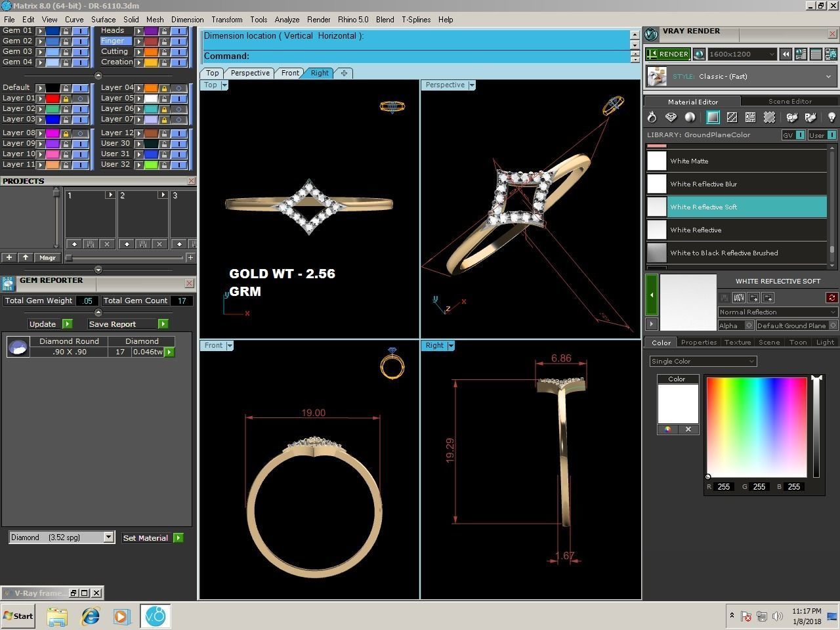Open Windows Explorer folder in taskbar
840x630 pixels.
57,616
